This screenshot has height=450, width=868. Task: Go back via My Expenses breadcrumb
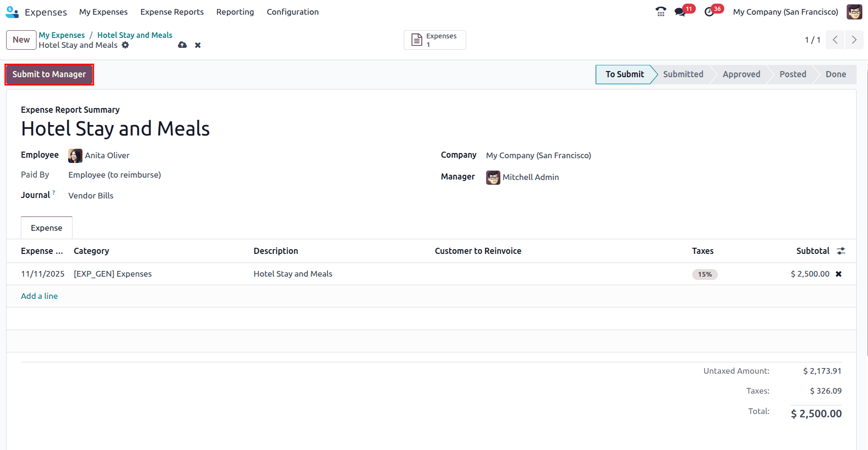tap(62, 35)
